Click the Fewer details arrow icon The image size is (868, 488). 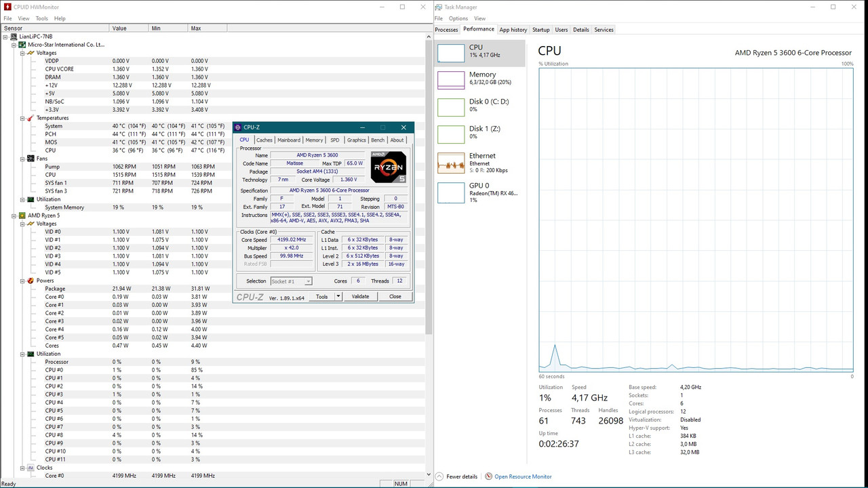point(439,476)
